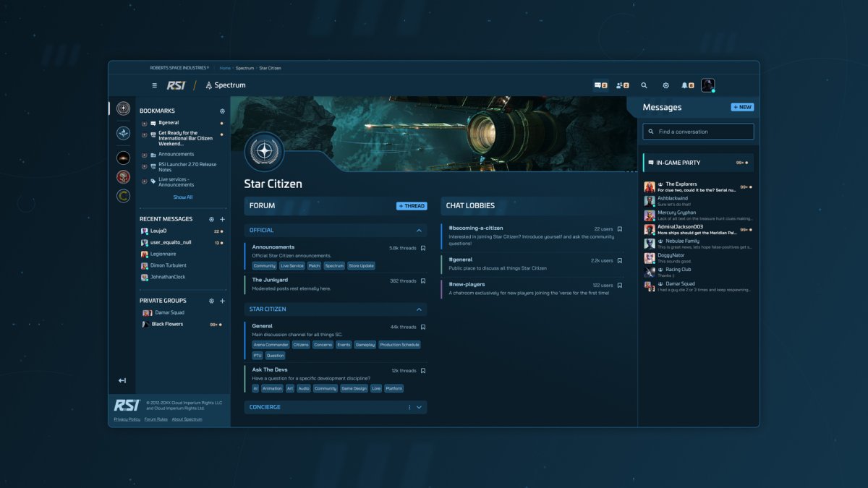
Task: Expand the #general bookmark entry
Action: 144,123
